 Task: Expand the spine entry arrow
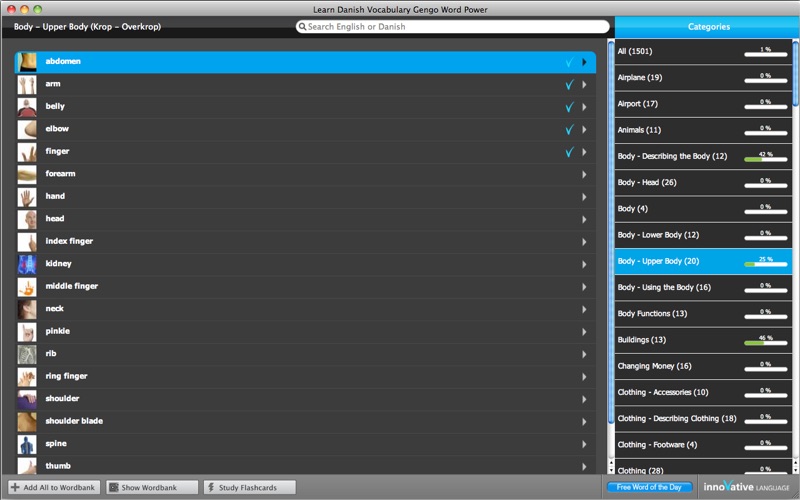(x=584, y=444)
